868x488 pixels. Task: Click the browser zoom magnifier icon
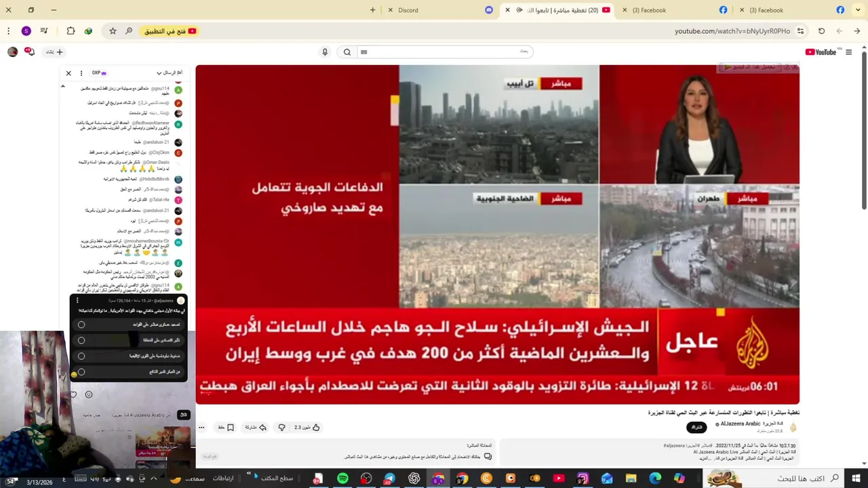coord(129,31)
